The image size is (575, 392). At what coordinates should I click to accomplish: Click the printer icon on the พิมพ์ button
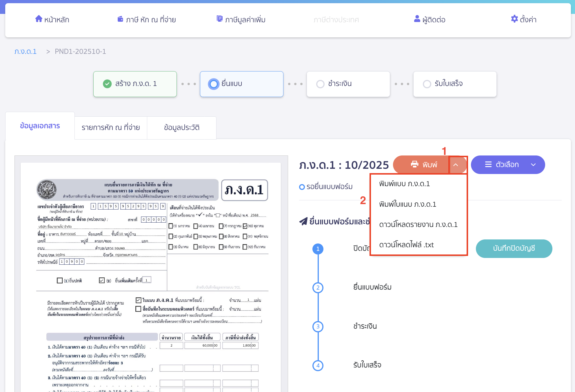pyautogui.click(x=415, y=164)
